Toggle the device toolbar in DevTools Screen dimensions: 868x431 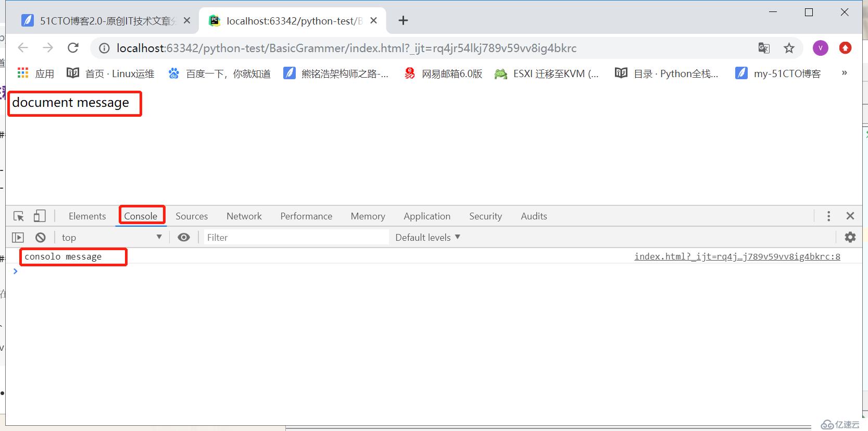coord(40,216)
